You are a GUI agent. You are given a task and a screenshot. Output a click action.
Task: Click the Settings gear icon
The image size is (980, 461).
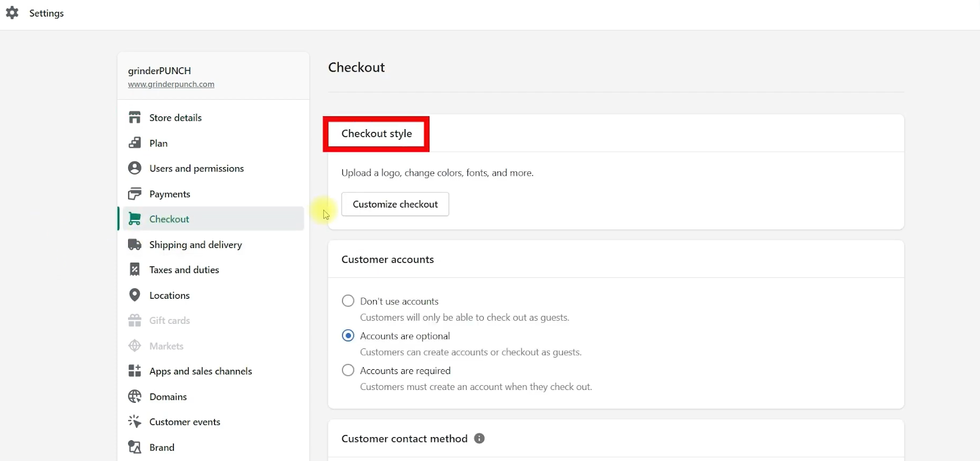click(x=12, y=13)
